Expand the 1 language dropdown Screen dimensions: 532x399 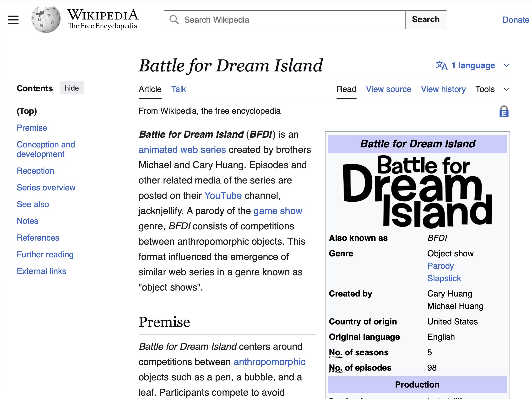(473, 65)
